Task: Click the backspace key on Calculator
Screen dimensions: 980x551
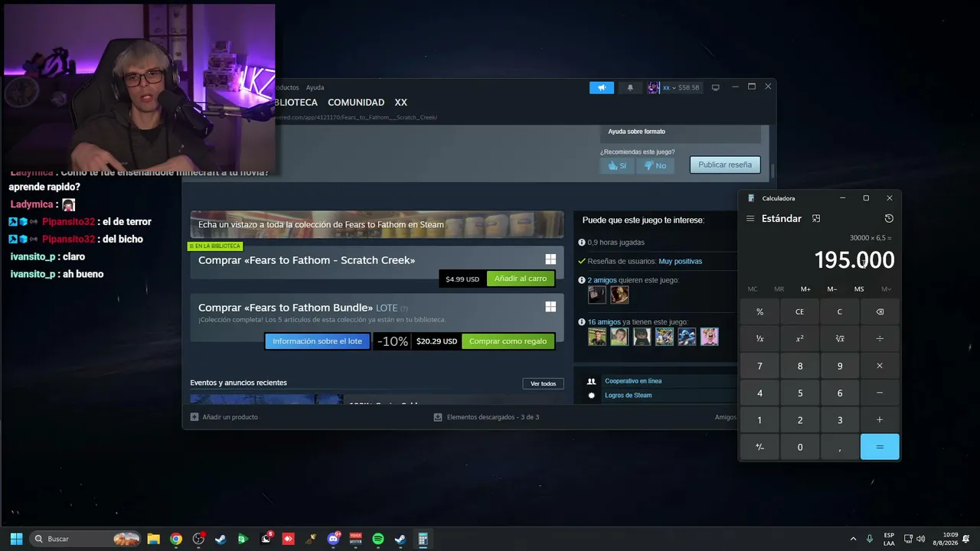Action: tap(880, 312)
